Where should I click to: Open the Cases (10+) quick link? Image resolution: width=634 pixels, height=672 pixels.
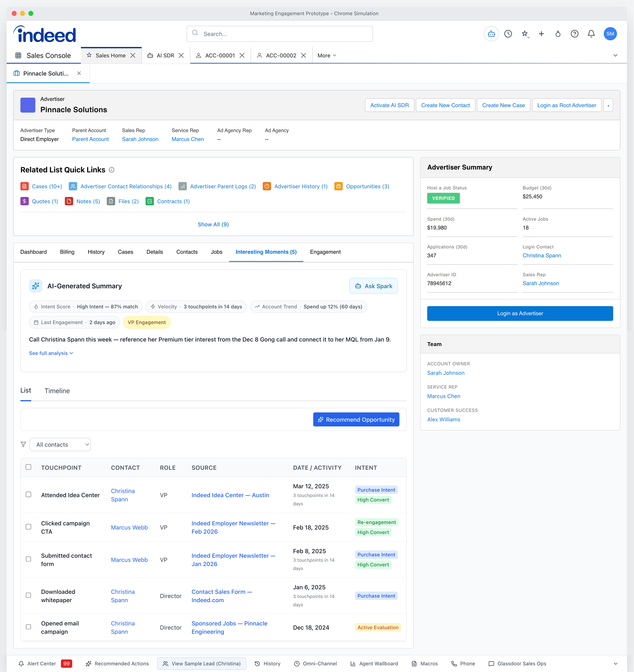pyautogui.click(x=47, y=186)
